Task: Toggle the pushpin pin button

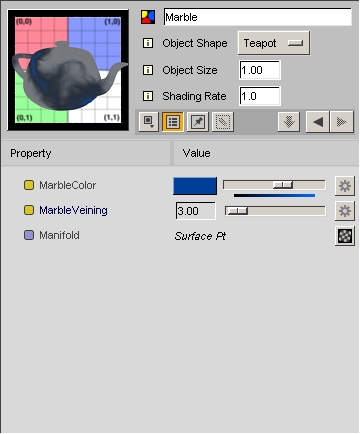Action: (198, 122)
